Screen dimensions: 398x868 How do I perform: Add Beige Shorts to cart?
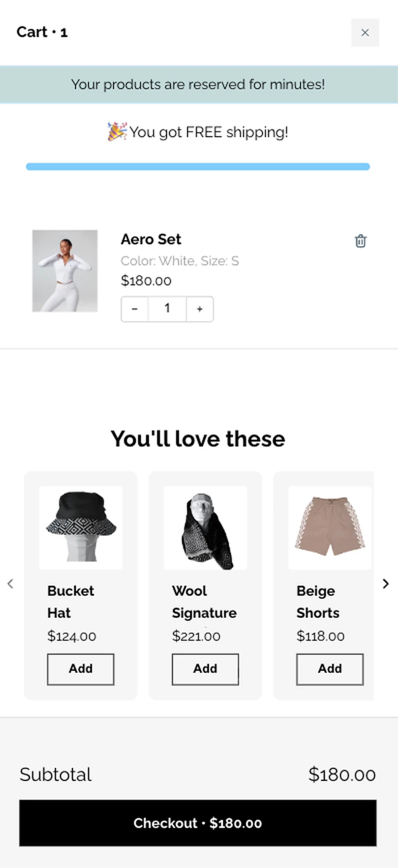pyautogui.click(x=329, y=669)
